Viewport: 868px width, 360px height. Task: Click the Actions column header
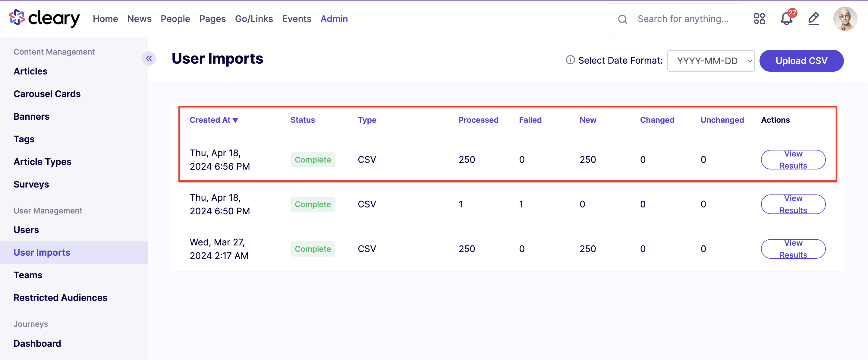click(775, 120)
